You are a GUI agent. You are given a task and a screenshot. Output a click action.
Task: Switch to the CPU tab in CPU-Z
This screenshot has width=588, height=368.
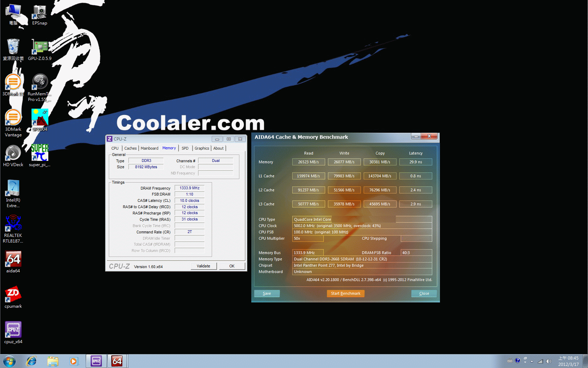tap(115, 148)
